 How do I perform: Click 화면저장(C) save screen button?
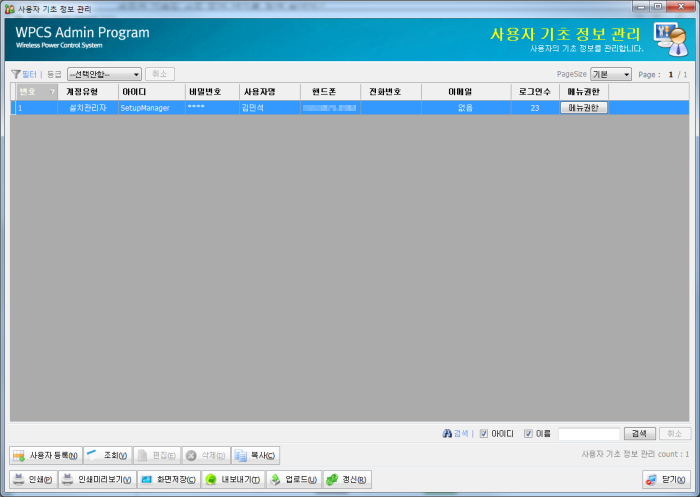[x=169, y=480]
